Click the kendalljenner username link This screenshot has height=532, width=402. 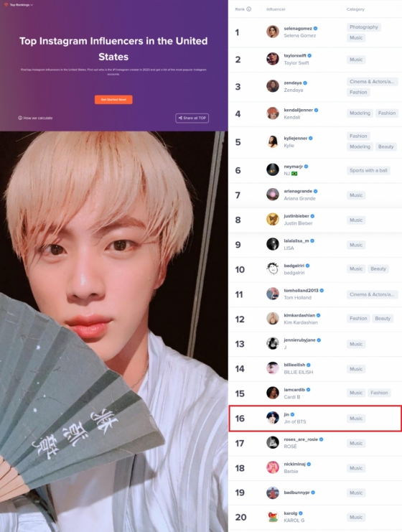coord(298,111)
